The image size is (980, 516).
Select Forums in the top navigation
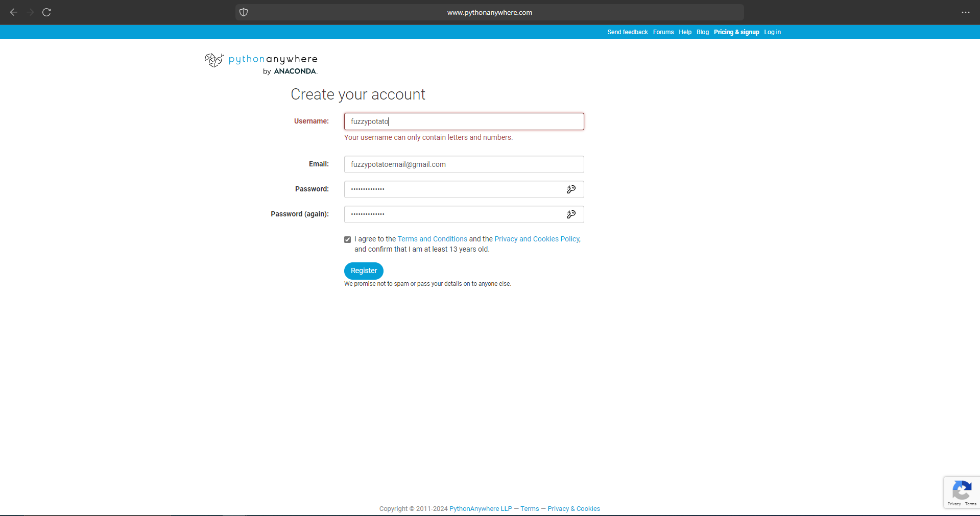(x=663, y=32)
